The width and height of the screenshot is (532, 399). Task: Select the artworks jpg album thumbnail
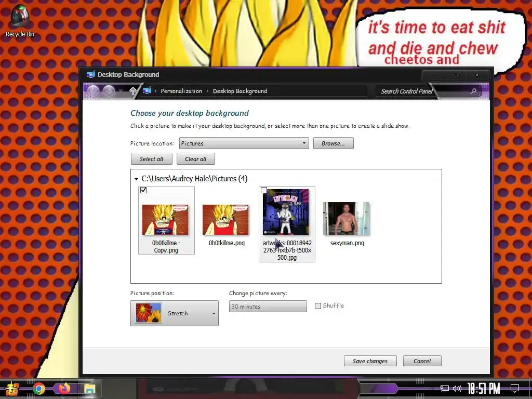pos(286,212)
